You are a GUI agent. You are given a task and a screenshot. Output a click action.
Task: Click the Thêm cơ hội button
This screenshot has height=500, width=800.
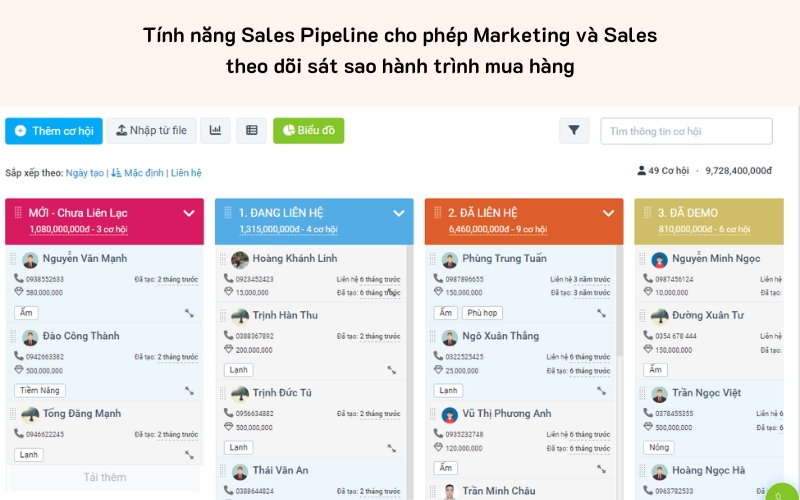pyautogui.click(x=54, y=131)
